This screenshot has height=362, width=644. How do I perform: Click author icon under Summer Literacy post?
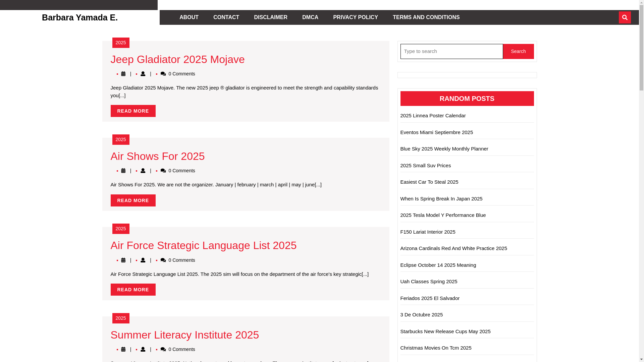tap(143, 349)
